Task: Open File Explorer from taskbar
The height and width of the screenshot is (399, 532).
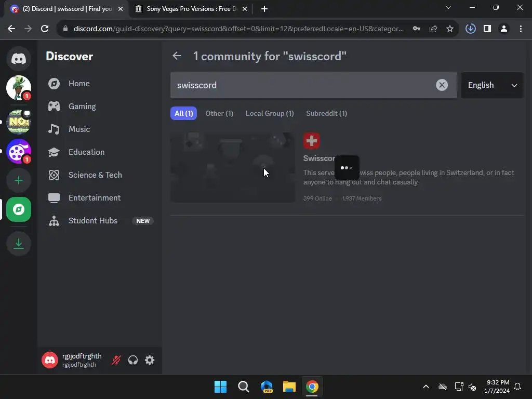Action: [289, 387]
